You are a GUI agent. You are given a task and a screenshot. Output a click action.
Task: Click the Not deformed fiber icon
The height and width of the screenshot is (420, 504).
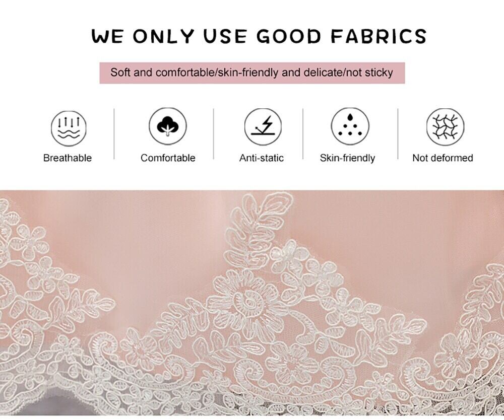pyautogui.click(x=445, y=127)
